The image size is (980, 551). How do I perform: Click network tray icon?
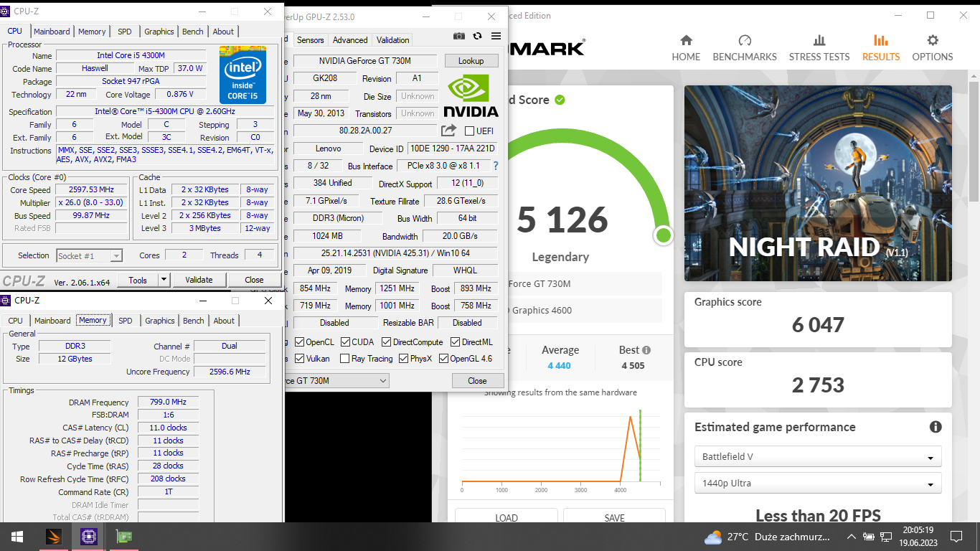coord(886,537)
